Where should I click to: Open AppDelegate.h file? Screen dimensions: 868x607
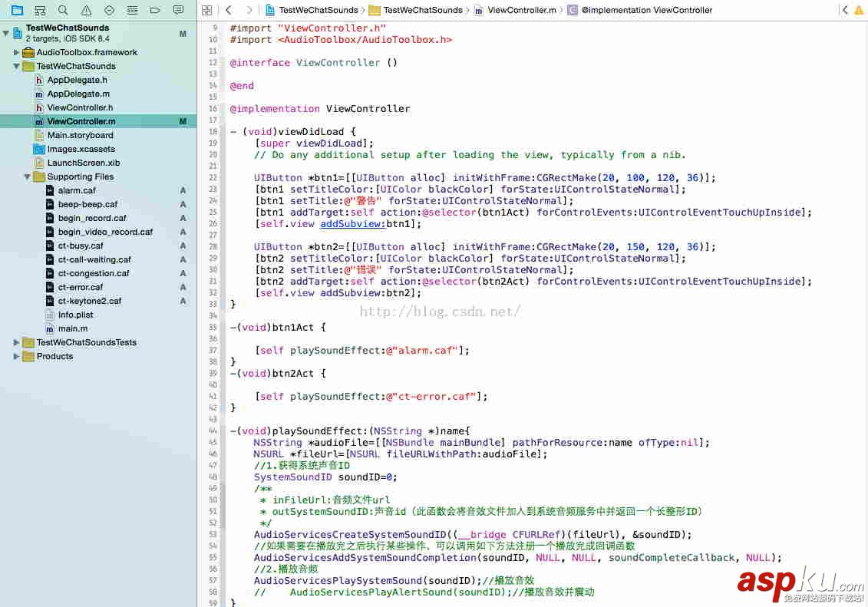[x=77, y=81]
